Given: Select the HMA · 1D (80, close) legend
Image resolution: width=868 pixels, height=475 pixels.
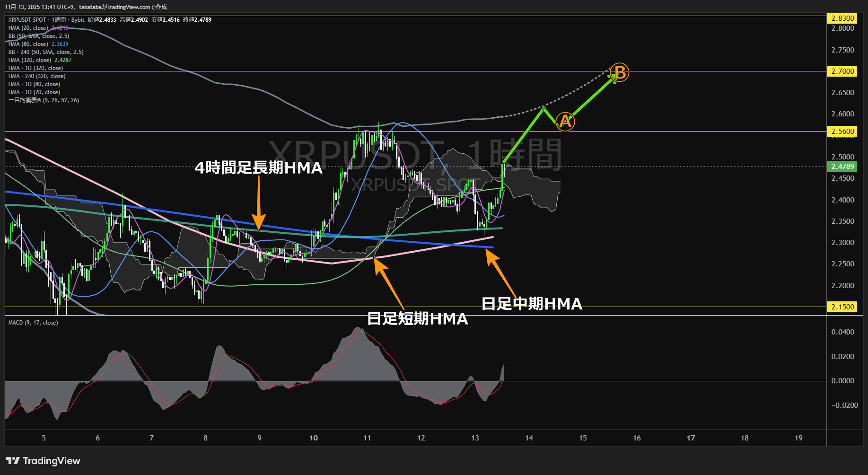Looking at the screenshot, I should coord(34,84).
